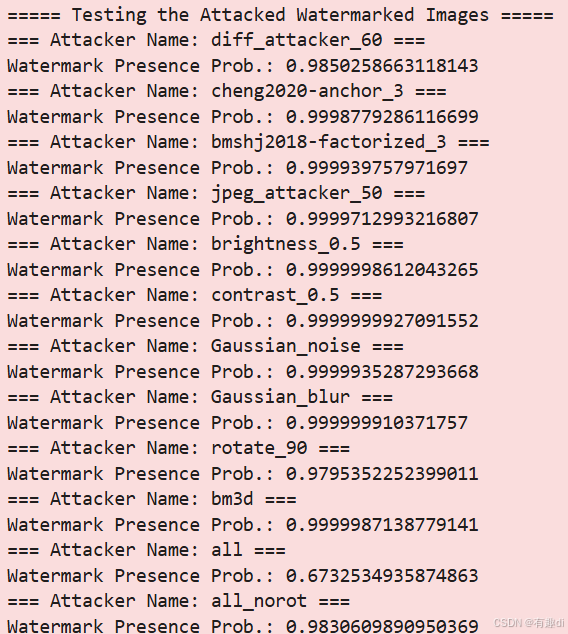Image resolution: width=568 pixels, height=634 pixels.
Task: Click the probability value 0.985025863118143
Action: click(382, 66)
